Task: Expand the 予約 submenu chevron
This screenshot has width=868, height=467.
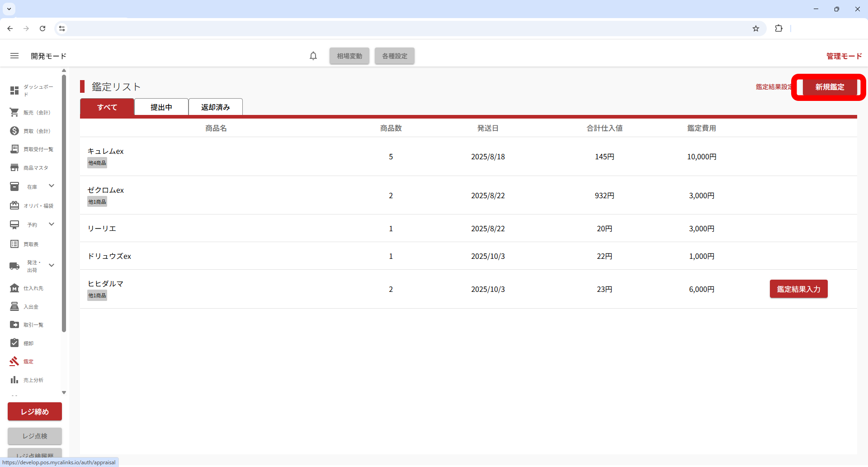Action: [52, 224]
